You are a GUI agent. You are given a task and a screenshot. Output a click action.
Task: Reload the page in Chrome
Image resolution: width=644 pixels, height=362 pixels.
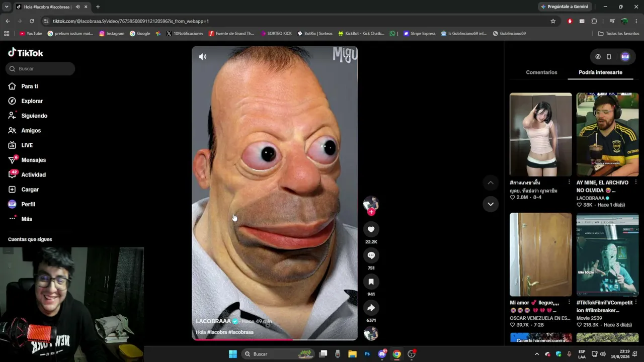click(32, 21)
